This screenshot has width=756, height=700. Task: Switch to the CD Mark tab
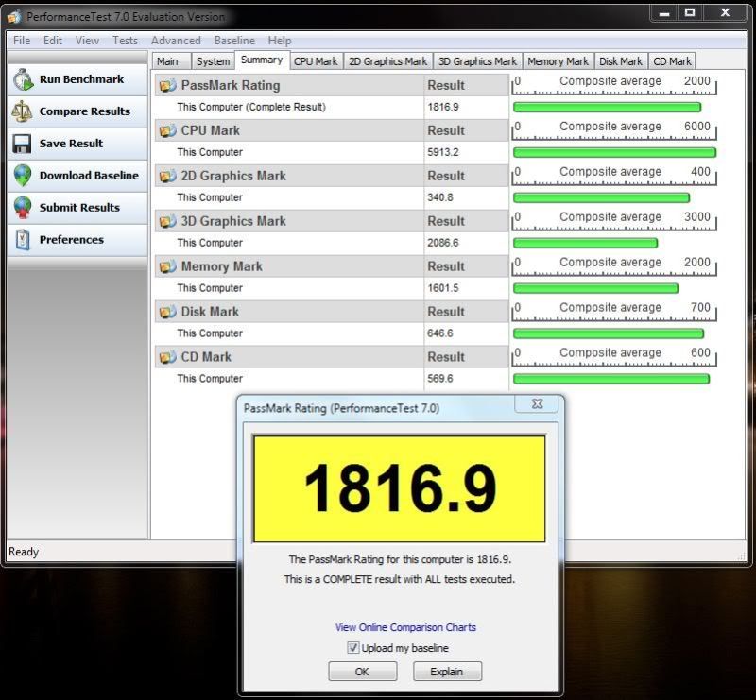coord(672,61)
